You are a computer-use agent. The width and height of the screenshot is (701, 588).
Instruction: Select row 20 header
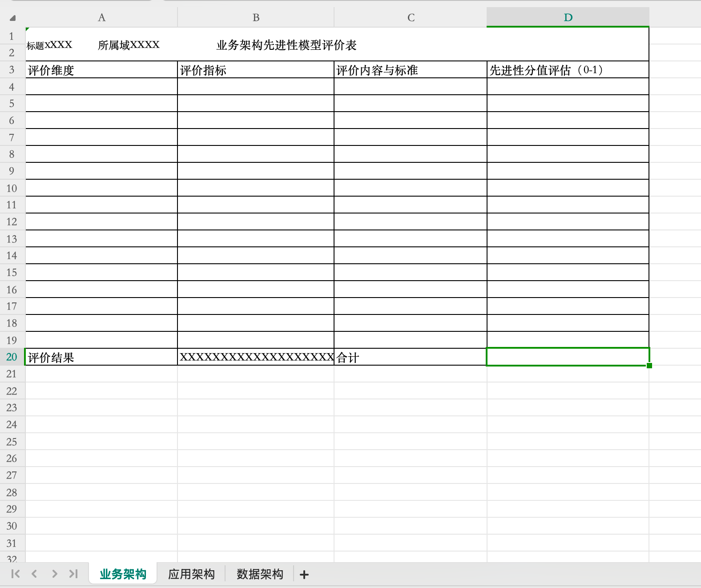click(12, 357)
